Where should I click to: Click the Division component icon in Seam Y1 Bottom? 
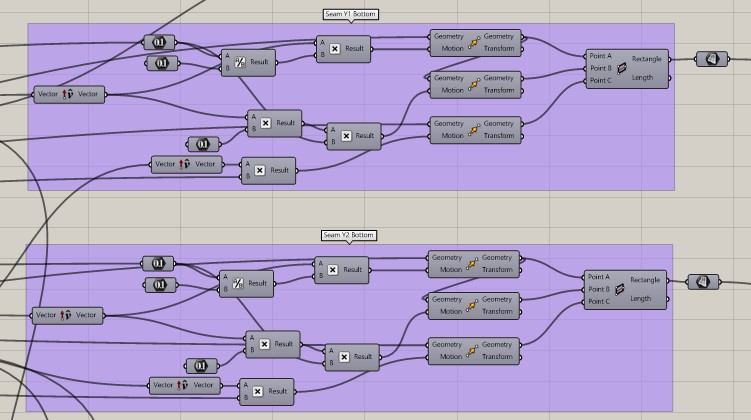pos(238,62)
